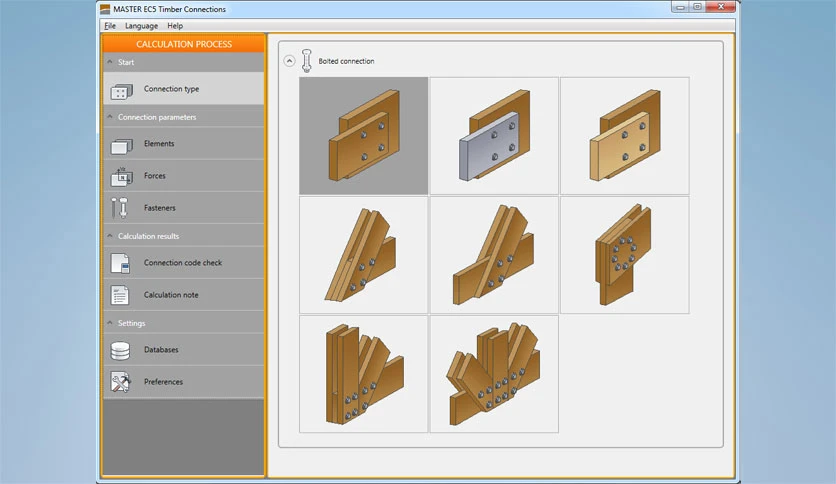This screenshot has width=836, height=484.
Task: Open Preferences settings
Action: (183, 382)
